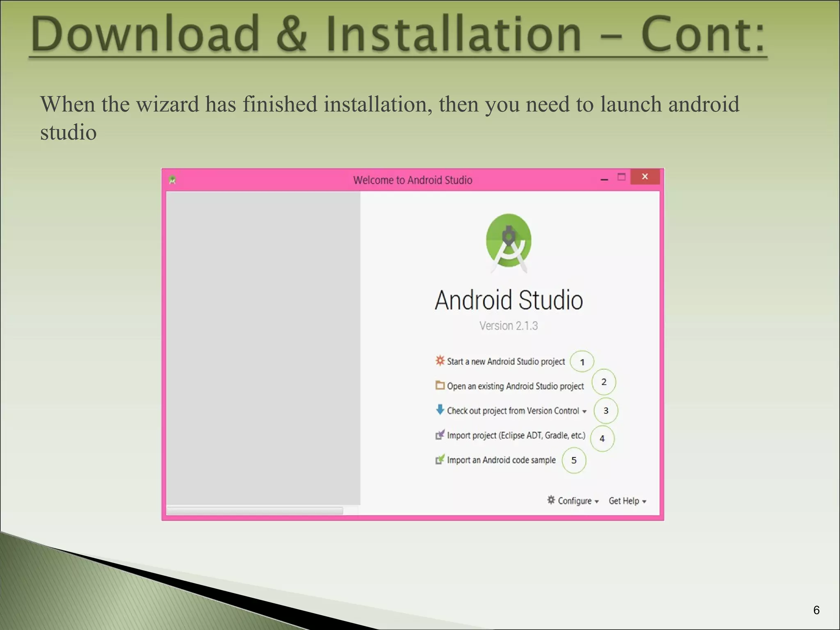This screenshot has width=840, height=630.
Task: Start a new Android Studio project
Action: point(506,361)
